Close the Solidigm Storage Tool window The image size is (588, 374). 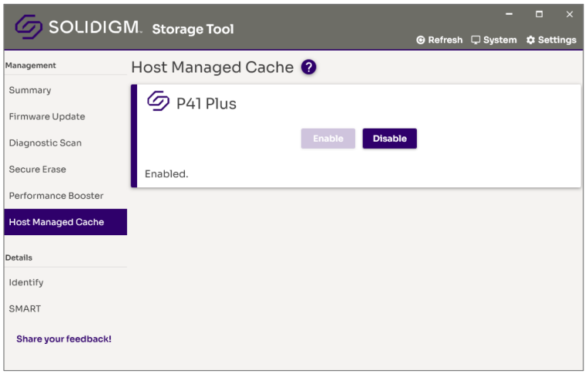[x=570, y=14]
